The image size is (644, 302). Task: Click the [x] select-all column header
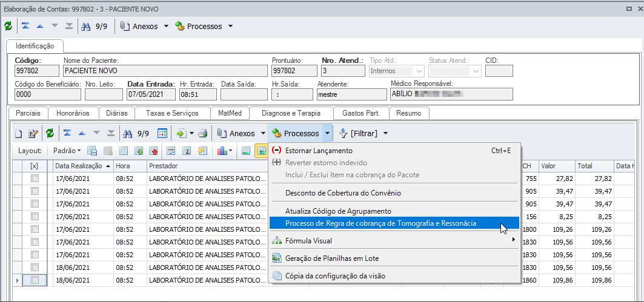click(x=35, y=166)
